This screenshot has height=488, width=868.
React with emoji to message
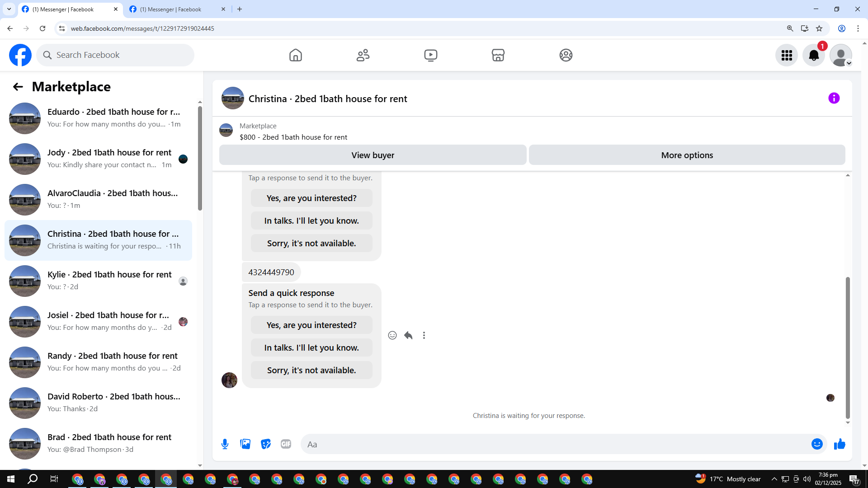(392, 335)
